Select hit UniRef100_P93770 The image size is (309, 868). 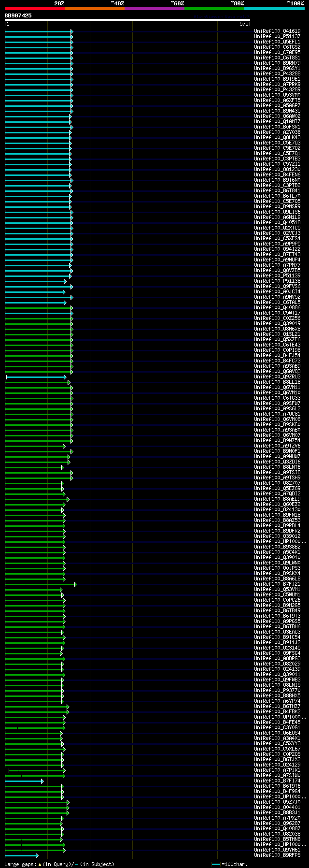[x=277, y=691]
